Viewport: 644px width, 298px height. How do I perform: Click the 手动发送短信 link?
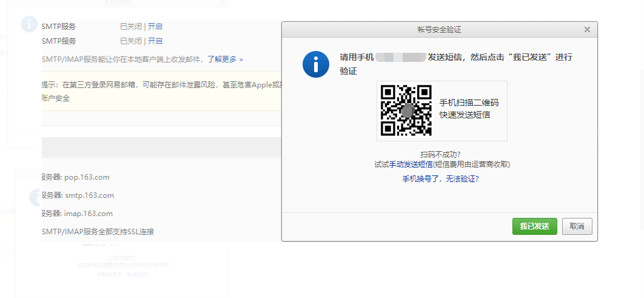[x=411, y=164]
